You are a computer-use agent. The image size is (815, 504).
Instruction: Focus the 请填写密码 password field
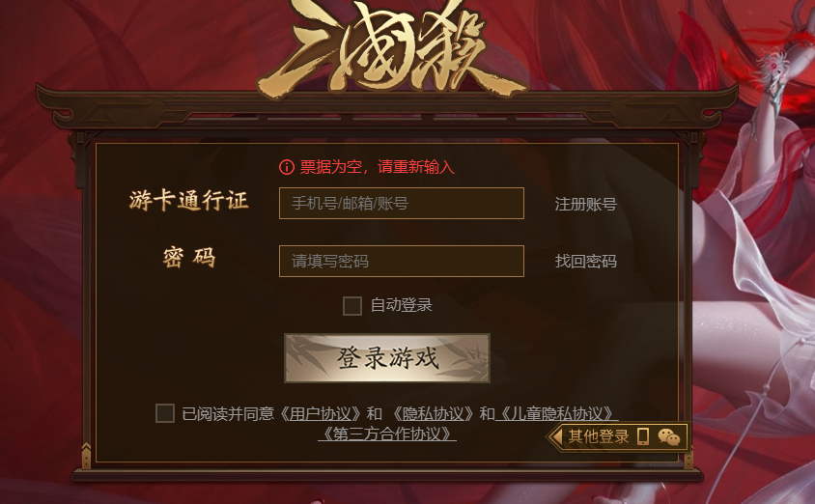tap(402, 261)
